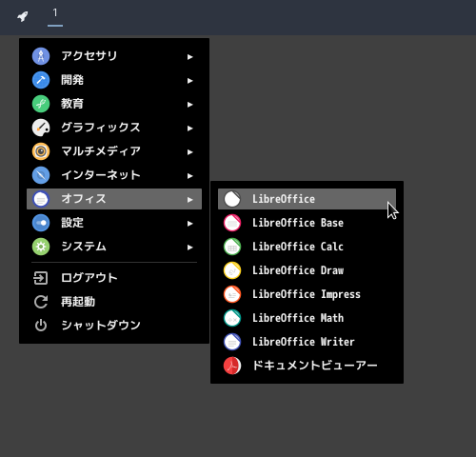The width and height of the screenshot is (476, 457).
Task: Click the LibreOffice Calc green icon
Action: coord(232,247)
